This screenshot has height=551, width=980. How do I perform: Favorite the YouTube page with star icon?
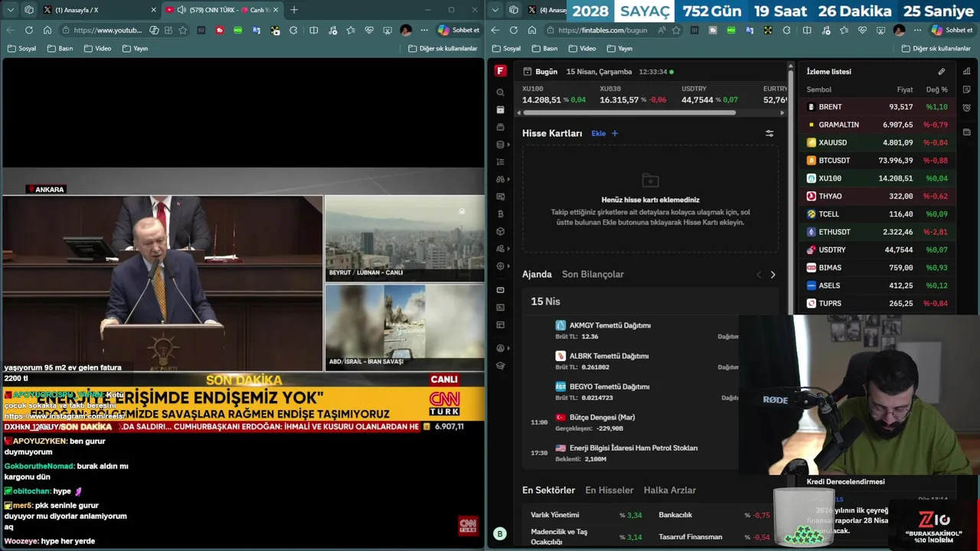(182, 31)
